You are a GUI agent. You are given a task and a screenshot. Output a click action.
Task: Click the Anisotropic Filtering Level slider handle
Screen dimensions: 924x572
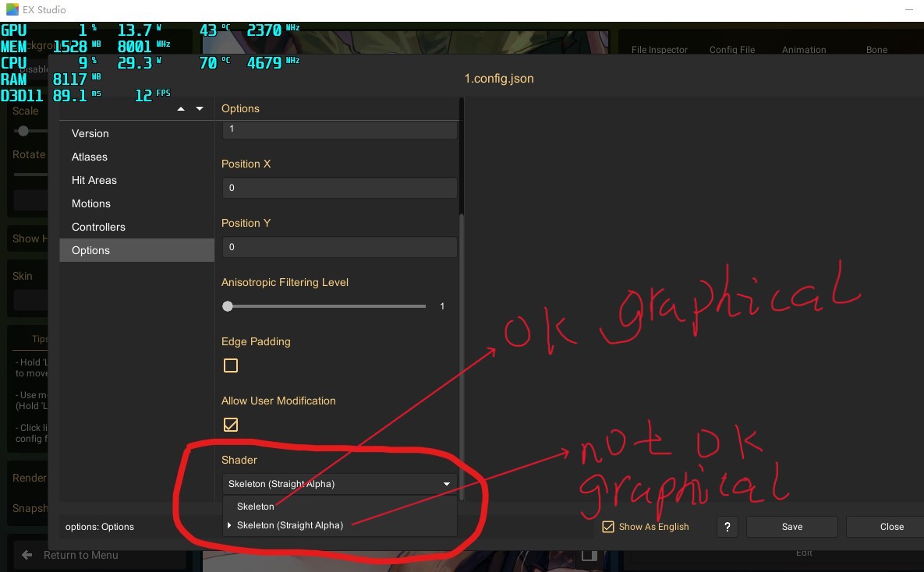coord(228,306)
